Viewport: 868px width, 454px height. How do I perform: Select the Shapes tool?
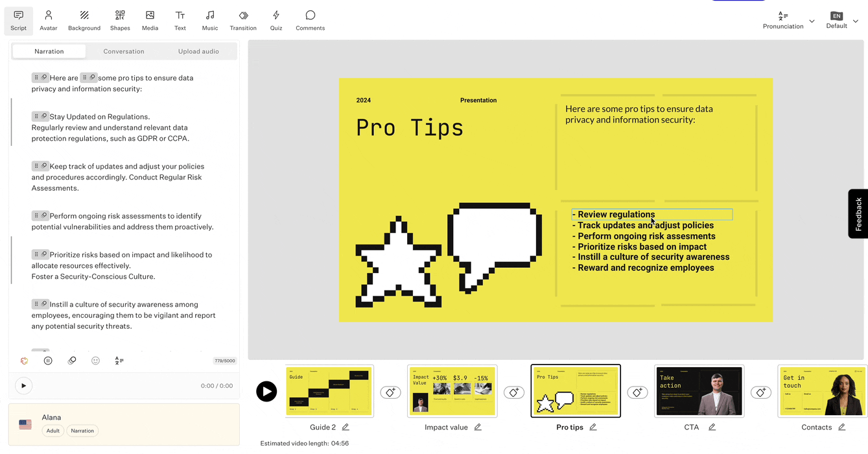pyautogui.click(x=120, y=20)
